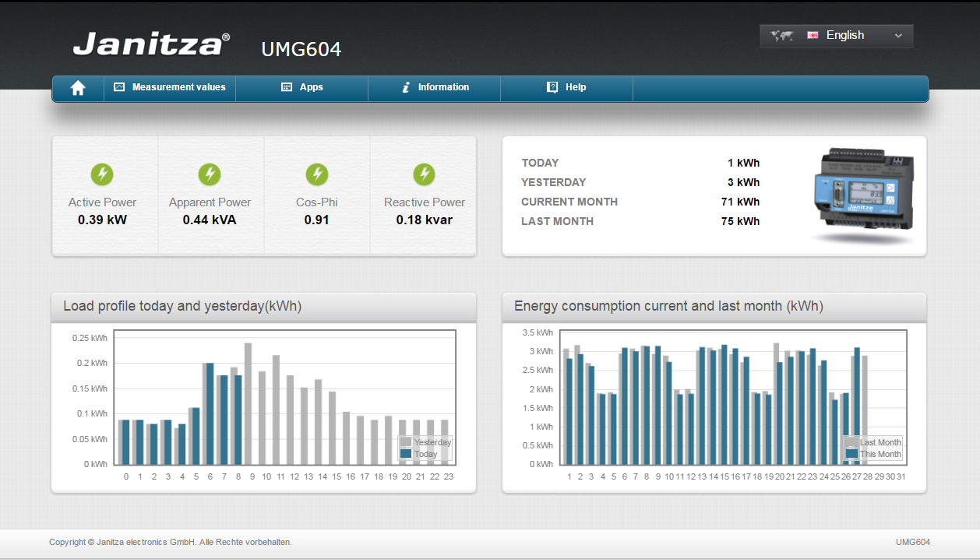The width and height of the screenshot is (980, 559).
Task: Click the This Month legend color swatch
Action: 852,454
